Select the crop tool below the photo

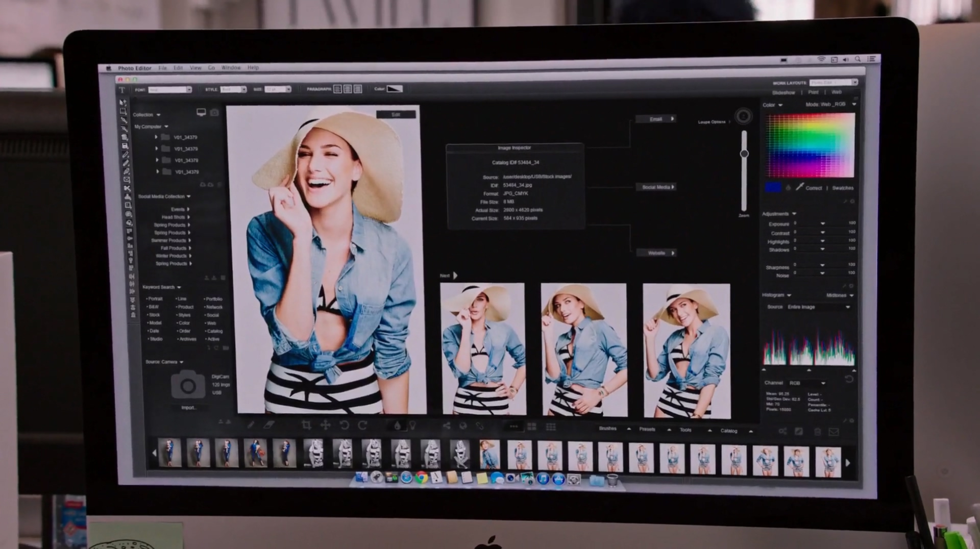click(x=306, y=425)
